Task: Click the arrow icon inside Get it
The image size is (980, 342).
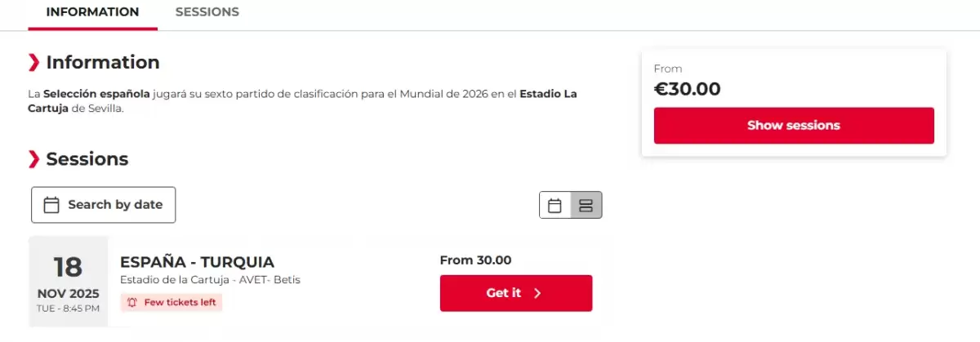Action: 537,293
